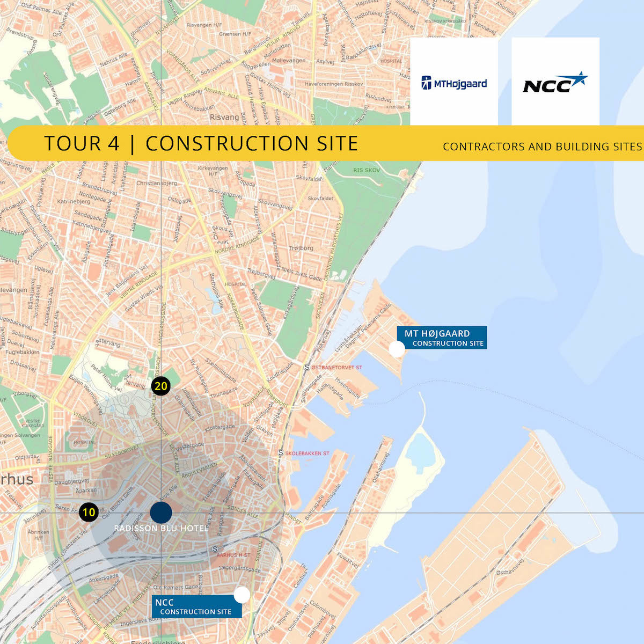Click the Skolebakken St station icon
Image resolution: width=644 pixels, height=644 pixels.
280,453
